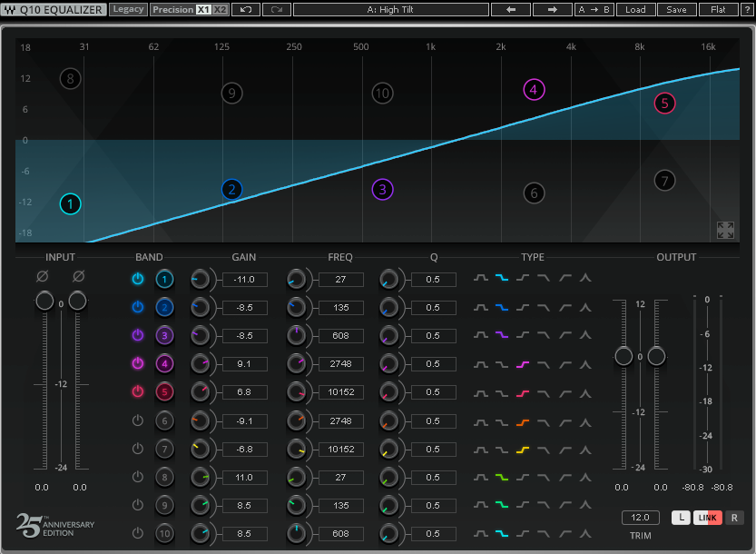Set band 1 type to bell filter
Viewport: 756px width, 554px height.
pyautogui.click(x=481, y=278)
